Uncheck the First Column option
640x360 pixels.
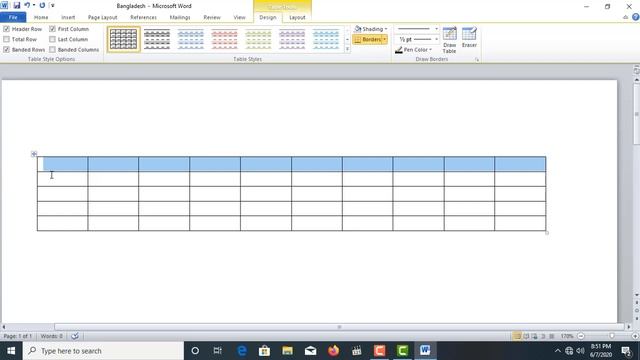[x=52, y=29]
